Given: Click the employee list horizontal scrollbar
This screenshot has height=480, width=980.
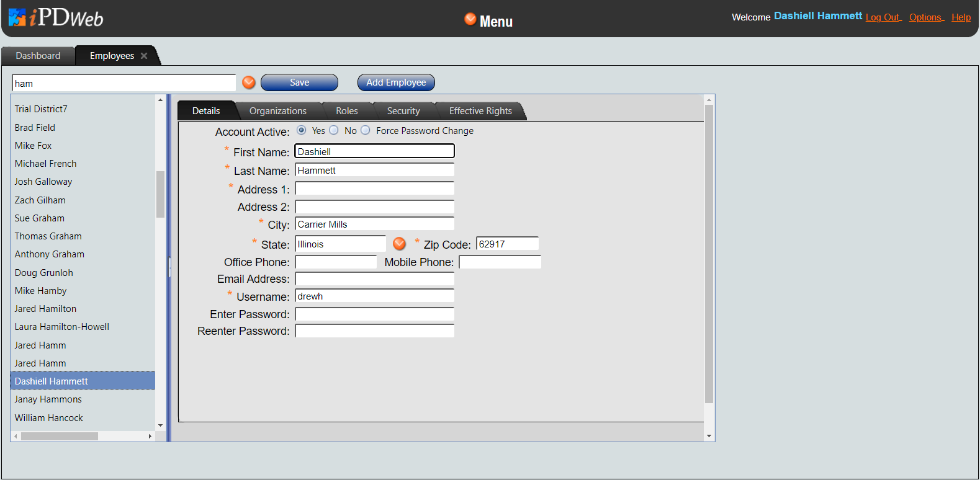Looking at the screenshot, I should pos(60,437).
